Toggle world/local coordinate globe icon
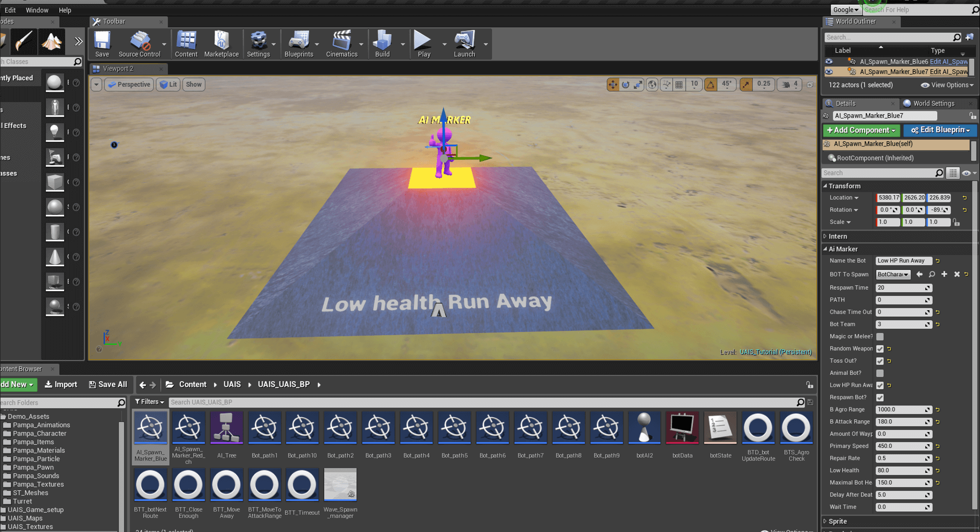Viewport: 980px width, 532px height. 652,85
